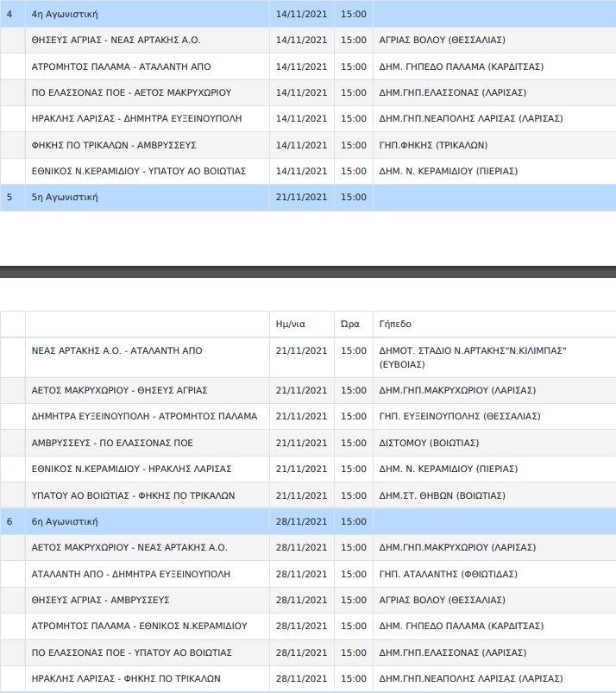Click venue ΑΓΡΙΑΣ ΒΟΛΟΥ (ΘΕΣΣΑΛΙΑΣ) on 28/11/2021
This screenshot has height=693, width=616.
tap(442, 600)
